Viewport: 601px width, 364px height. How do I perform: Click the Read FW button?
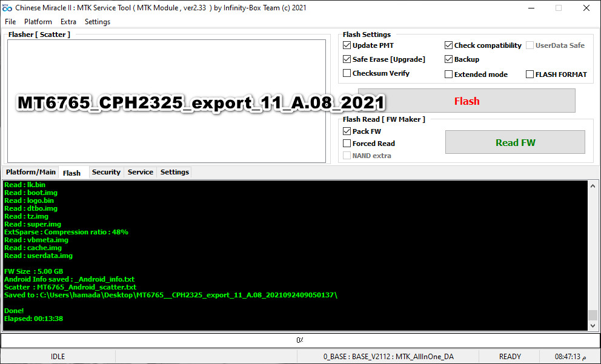[515, 141]
